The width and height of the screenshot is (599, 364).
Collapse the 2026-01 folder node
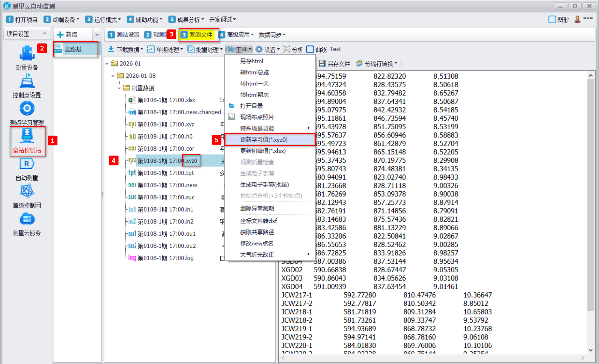[x=107, y=64]
